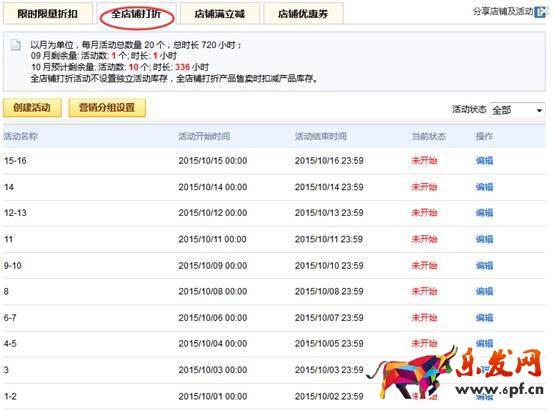Open the 店铺优惠券 tab
The image size is (554, 410).
(x=303, y=13)
